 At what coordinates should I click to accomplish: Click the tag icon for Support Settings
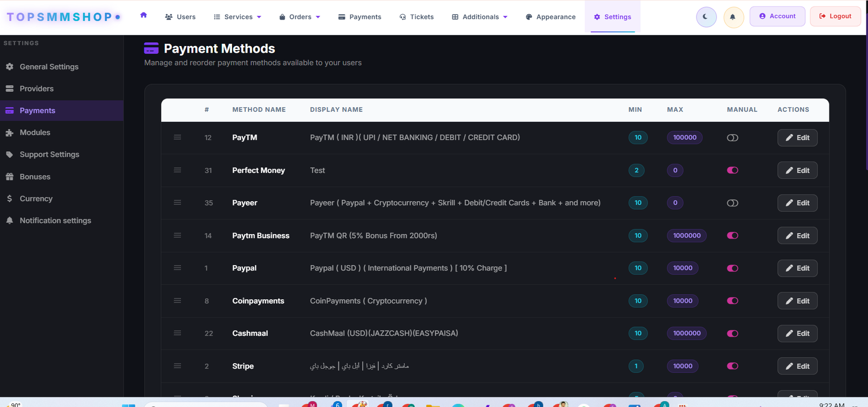click(x=9, y=154)
